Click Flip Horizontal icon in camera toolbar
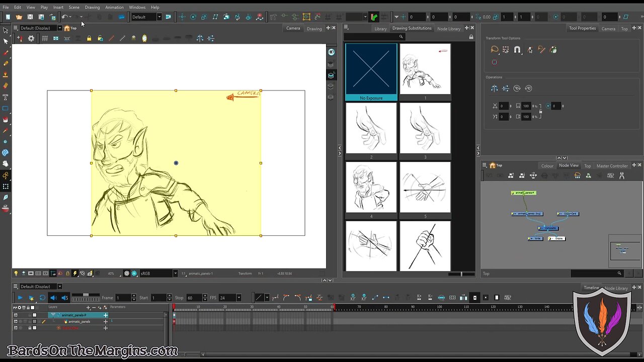Image resolution: width=644 pixels, height=362 pixels. [200, 38]
